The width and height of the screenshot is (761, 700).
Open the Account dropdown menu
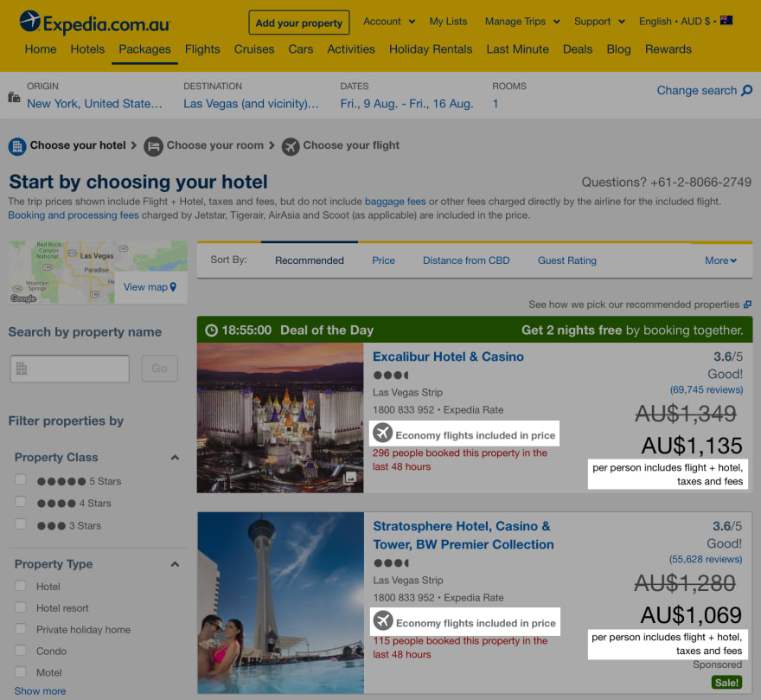(389, 22)
